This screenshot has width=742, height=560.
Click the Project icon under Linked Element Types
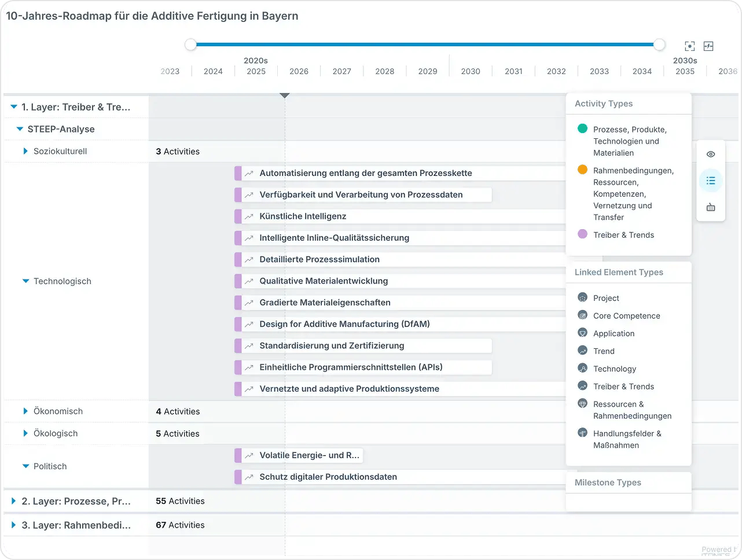(581, 297)
